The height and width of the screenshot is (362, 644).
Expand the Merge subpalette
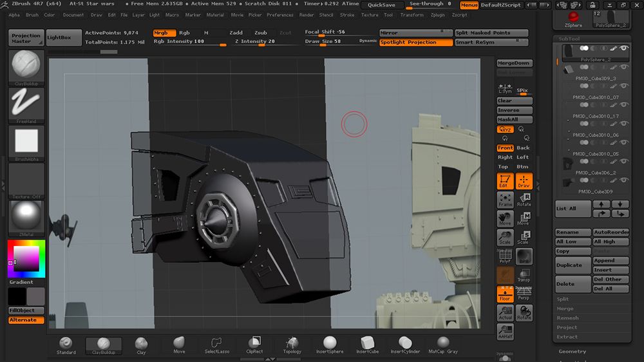[x=565, y=309]
